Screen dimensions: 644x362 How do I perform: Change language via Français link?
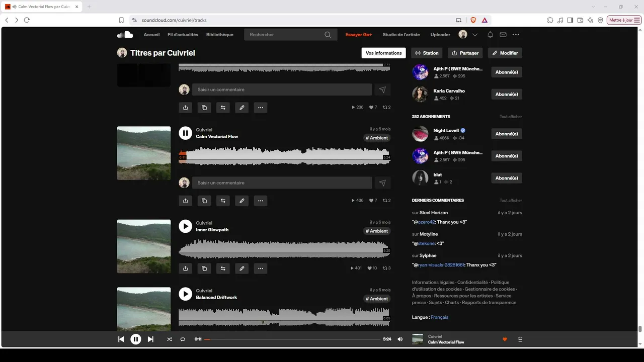(x=439, y=317)
